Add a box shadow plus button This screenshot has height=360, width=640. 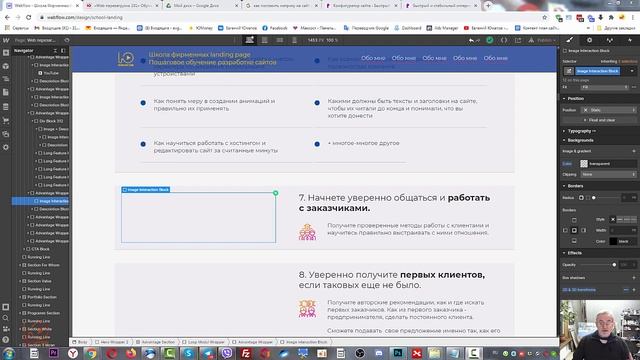click(x=634, y=278)
